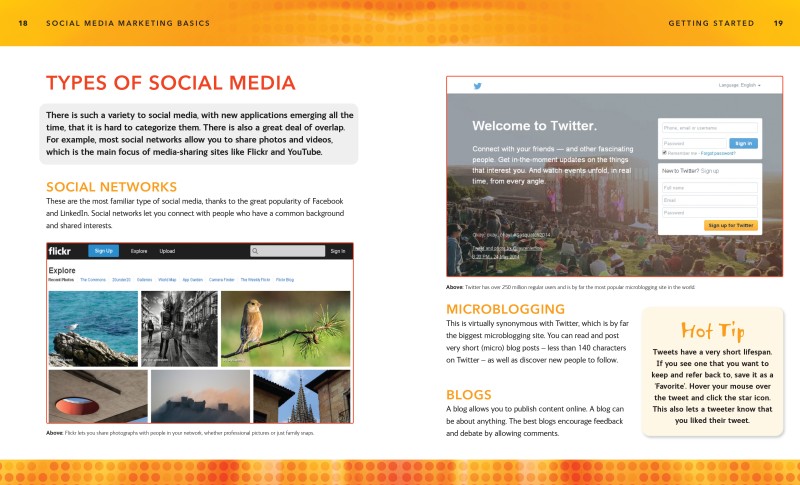This screenshot has height=485, width=800.
Task: Open the red oval ceiling photo
Action: pos(98,396)
